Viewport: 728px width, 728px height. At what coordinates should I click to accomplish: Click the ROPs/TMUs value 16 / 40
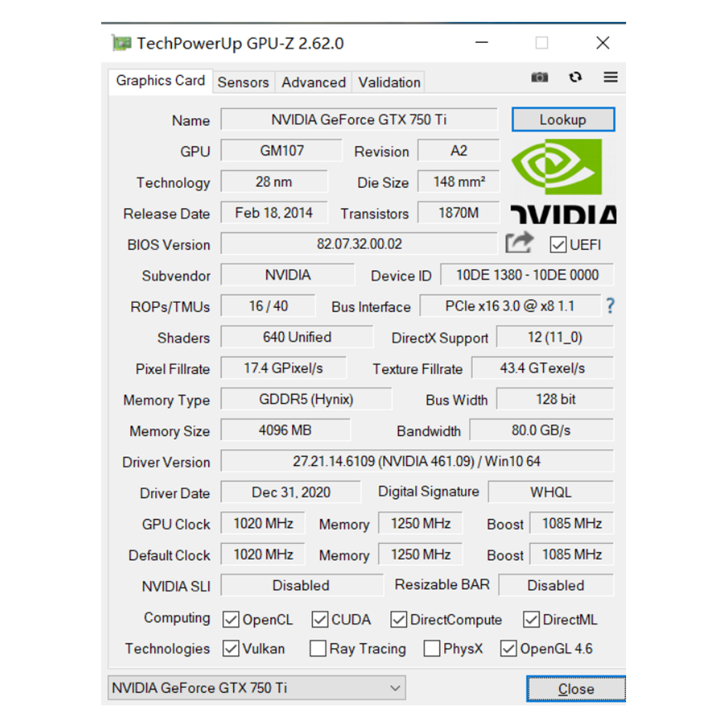pos(268,306)
